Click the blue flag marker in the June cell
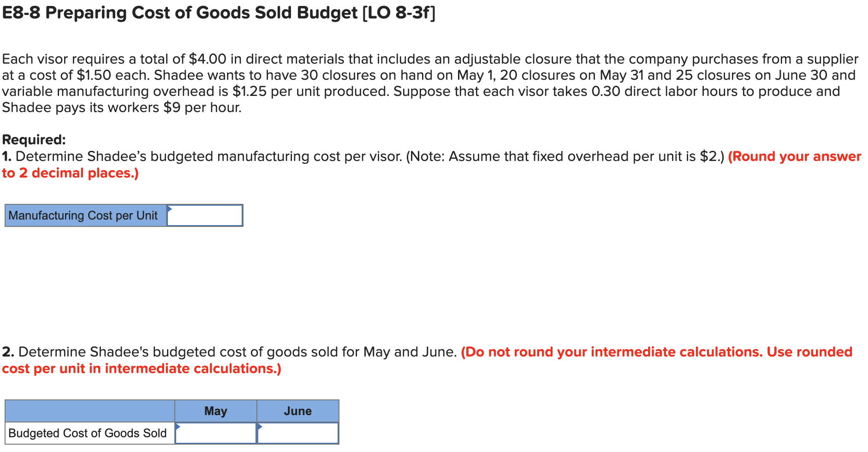 click(261, 427)
